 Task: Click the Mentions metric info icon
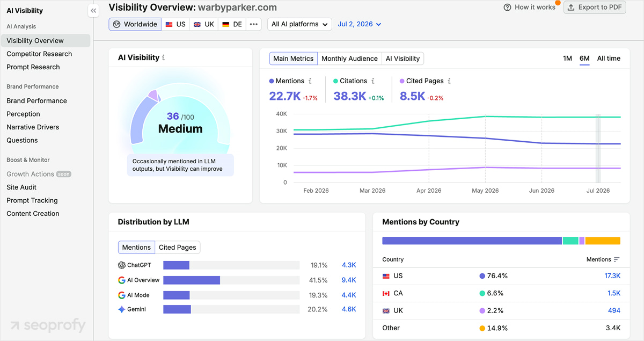tap(310, 81)
